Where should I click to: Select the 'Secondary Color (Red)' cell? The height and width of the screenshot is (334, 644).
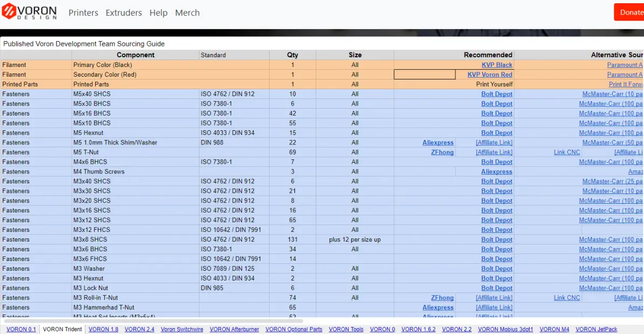pyautogui.click(x=136, y=75)
